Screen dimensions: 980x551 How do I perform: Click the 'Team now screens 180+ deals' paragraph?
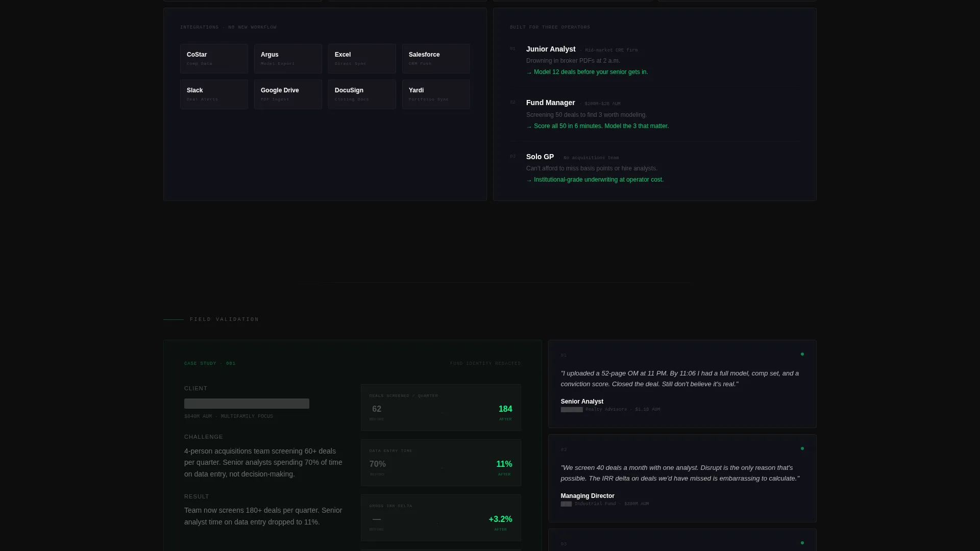point(263,516)
